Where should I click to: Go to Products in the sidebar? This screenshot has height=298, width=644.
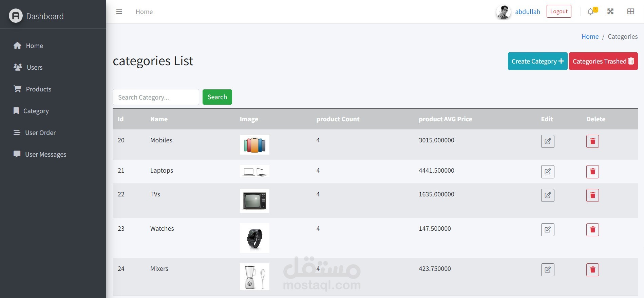coord(38,89)
